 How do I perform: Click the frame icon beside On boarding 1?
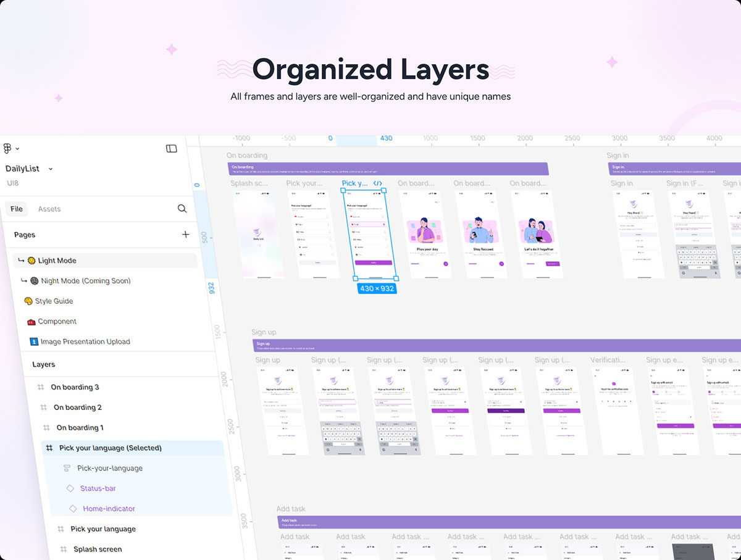pos(47,428)
